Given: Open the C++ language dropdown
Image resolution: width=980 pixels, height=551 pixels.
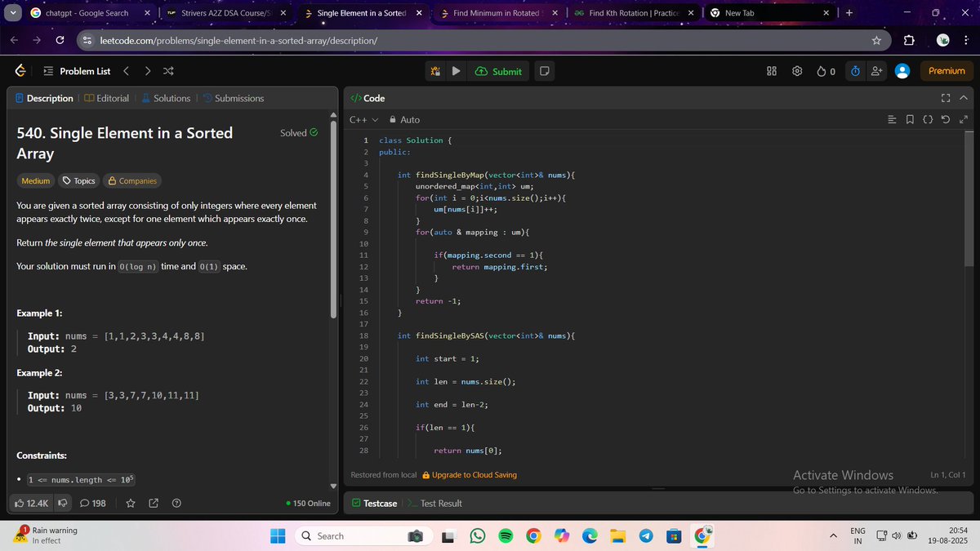Looking at the screenshot, I should pos(363,119).
